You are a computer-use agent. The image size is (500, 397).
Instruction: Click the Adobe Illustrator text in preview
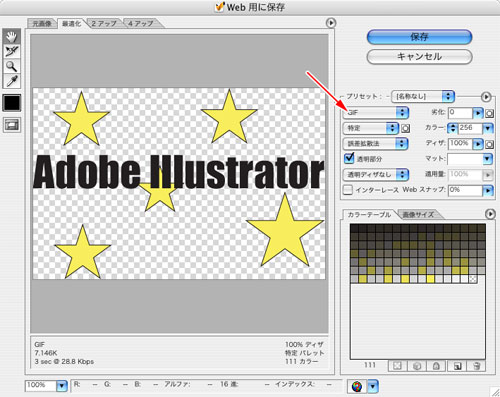(x=179, y=172)
